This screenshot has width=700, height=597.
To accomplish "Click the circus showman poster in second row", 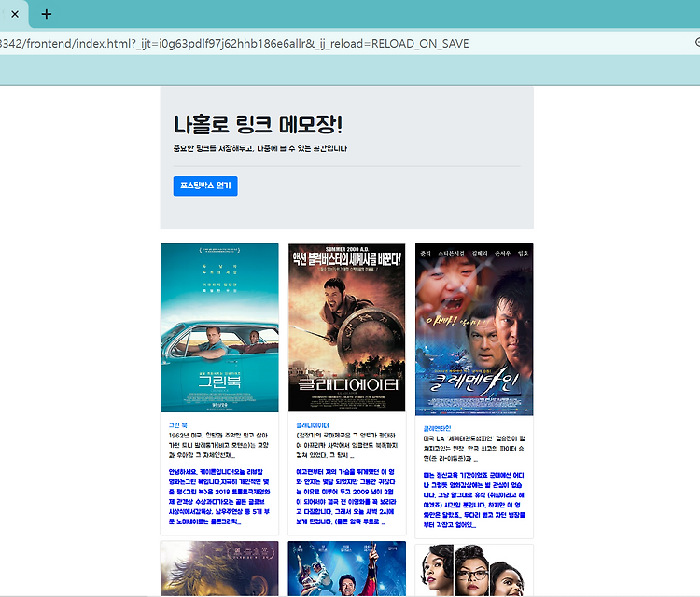I will (347, 569).
